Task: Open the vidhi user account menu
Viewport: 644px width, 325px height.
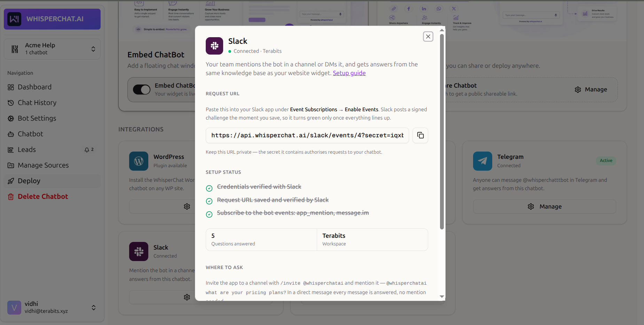Action: pos(52,308)
